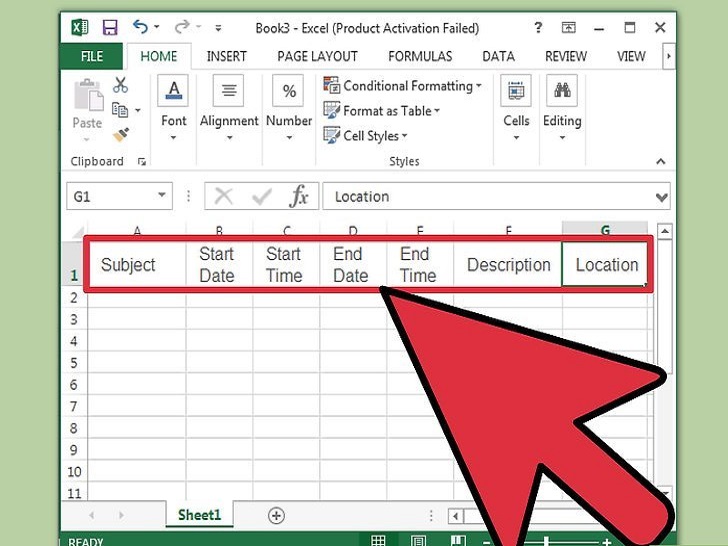Open the Copy dropdown arrow

[138, 110]
